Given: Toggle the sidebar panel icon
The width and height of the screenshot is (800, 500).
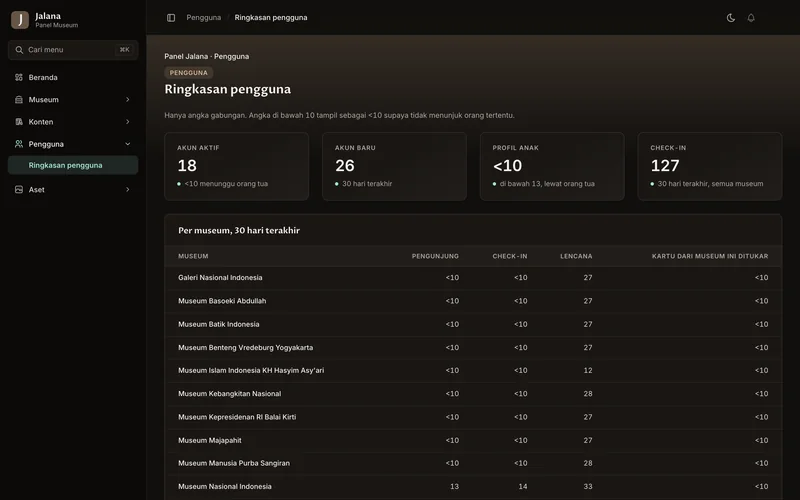Looking at the screenshot, I should click(171, 18).
